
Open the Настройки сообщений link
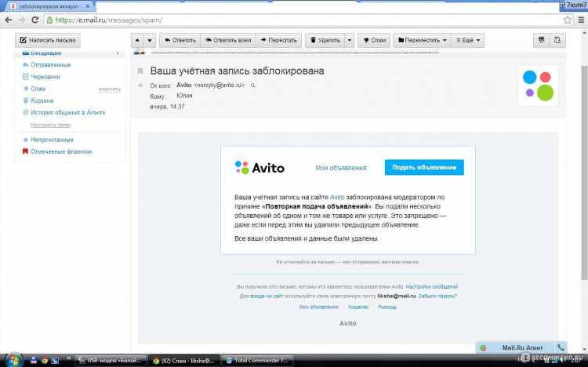432,287
